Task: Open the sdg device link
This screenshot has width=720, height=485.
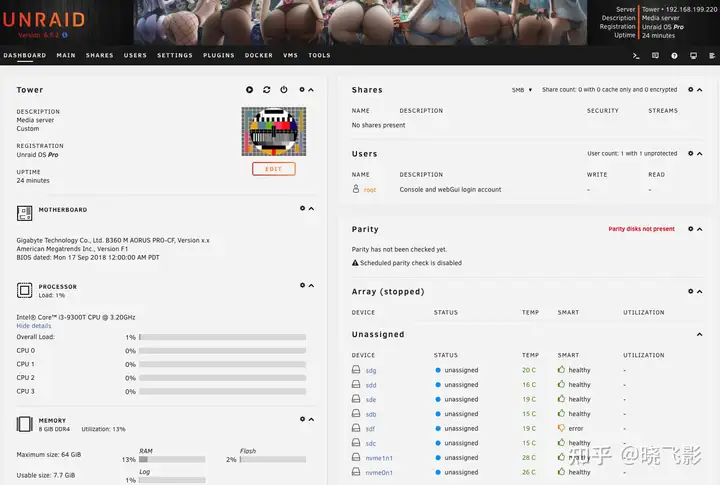Action: click(371, 370)
